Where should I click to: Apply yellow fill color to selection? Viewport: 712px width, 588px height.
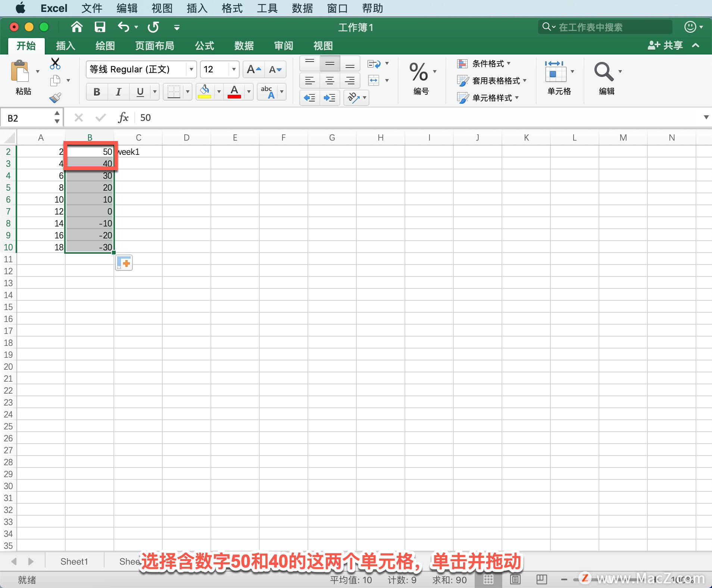point(204,91)
